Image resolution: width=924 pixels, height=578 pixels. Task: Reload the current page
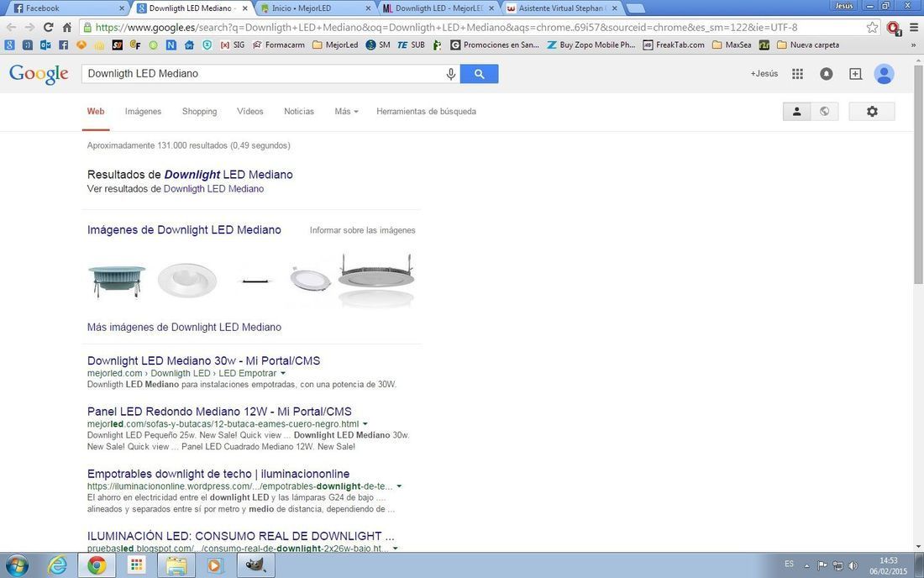coord(49,27)
